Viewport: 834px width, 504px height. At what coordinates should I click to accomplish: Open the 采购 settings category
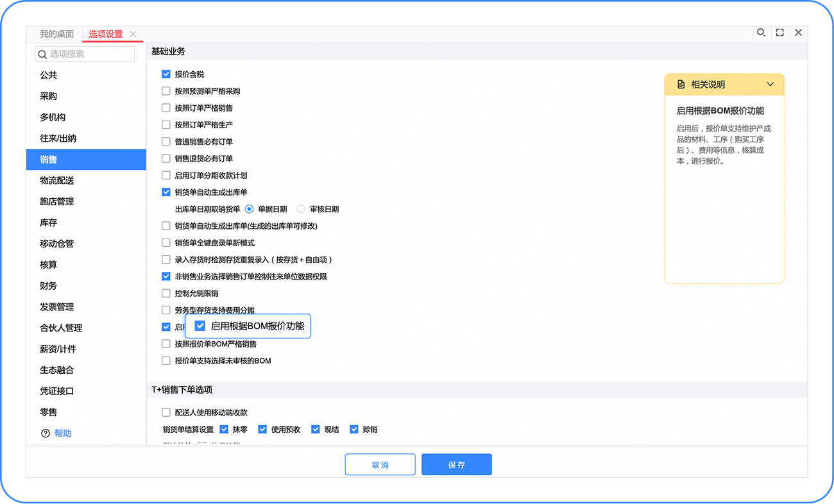coord(49,96)
